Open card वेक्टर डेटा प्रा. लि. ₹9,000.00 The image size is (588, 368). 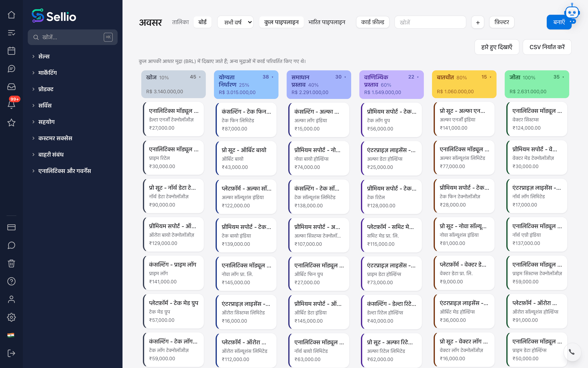[464, 273]
